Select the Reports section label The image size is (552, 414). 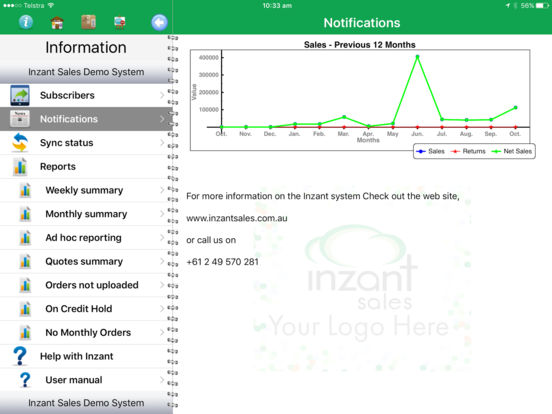58,167
